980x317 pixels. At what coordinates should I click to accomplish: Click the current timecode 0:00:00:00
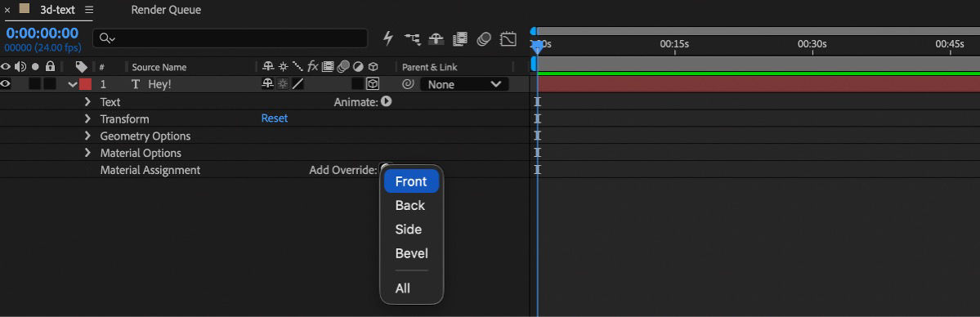tap(43, 33)
